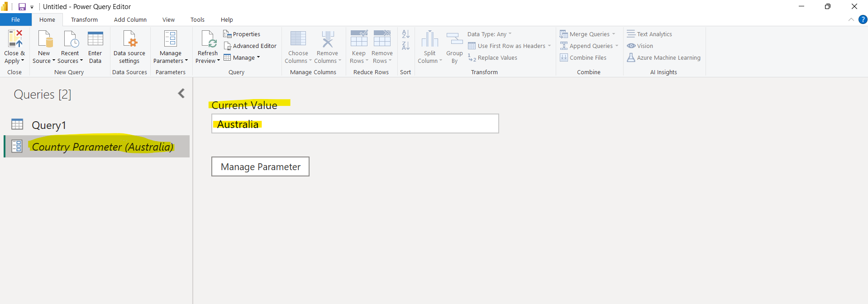
Task: Collapse the Queries pane with the chevron
Action: tap(181, 93)
